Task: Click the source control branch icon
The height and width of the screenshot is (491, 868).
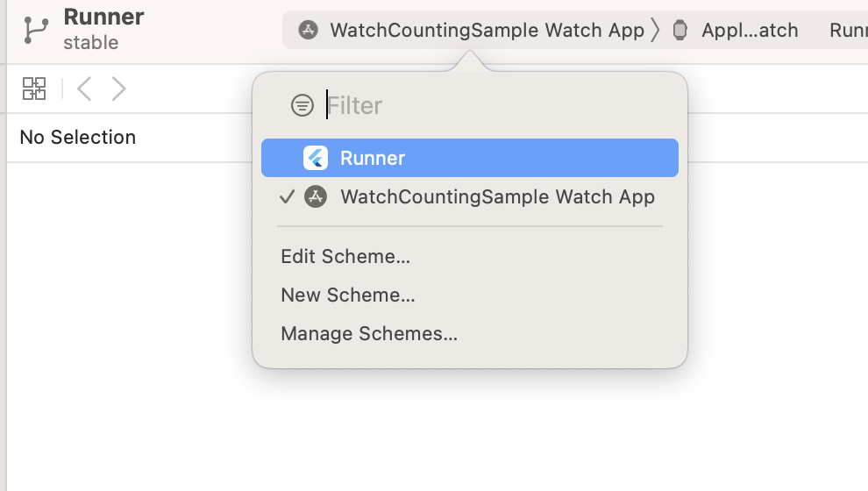Action: (36, 29)
